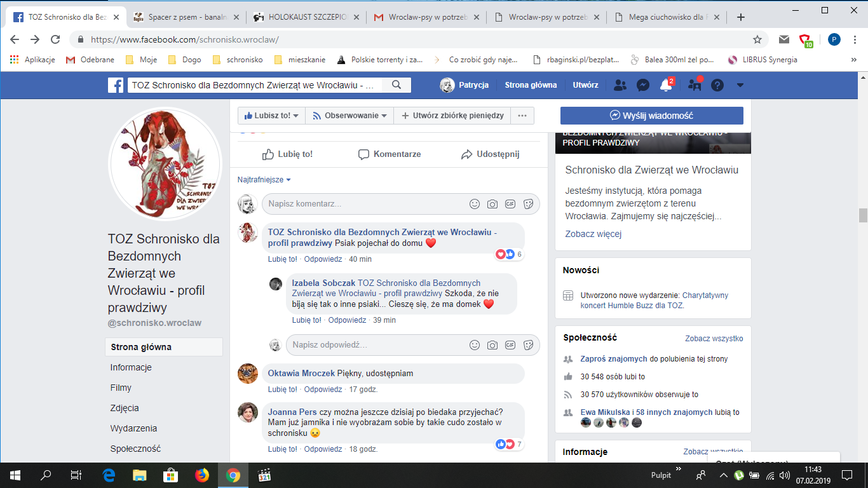This screenshot has height=488, width=868.
Task: Click the page vertical scrollbar thumb
Action: [862, 215]
